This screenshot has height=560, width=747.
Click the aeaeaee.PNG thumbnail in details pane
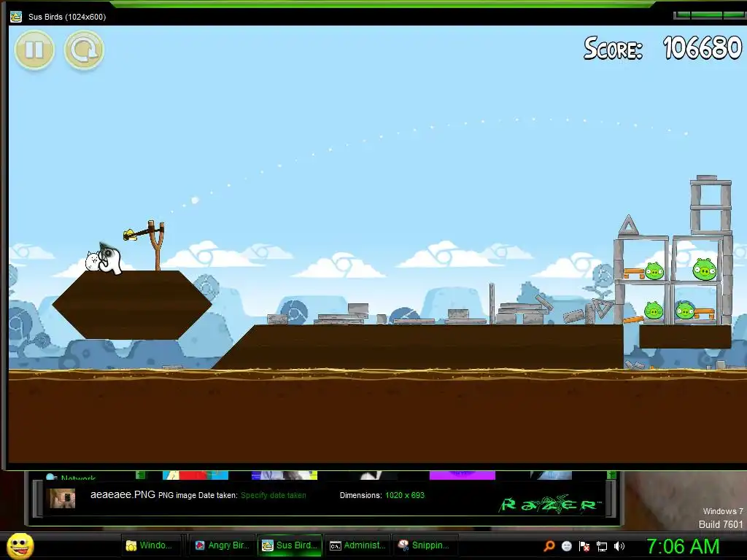point(63,499)
